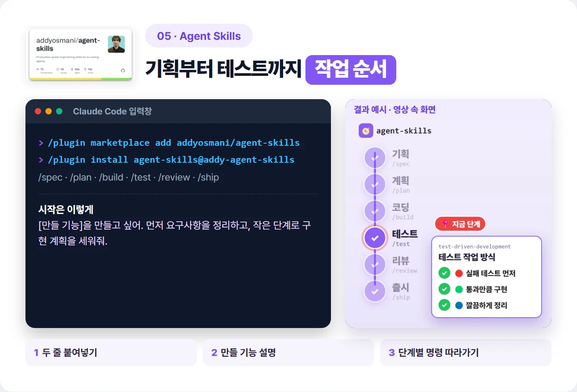Click the fork icon beside 10k
Viewport: 577px width, 392px height.
click(85, 69)
